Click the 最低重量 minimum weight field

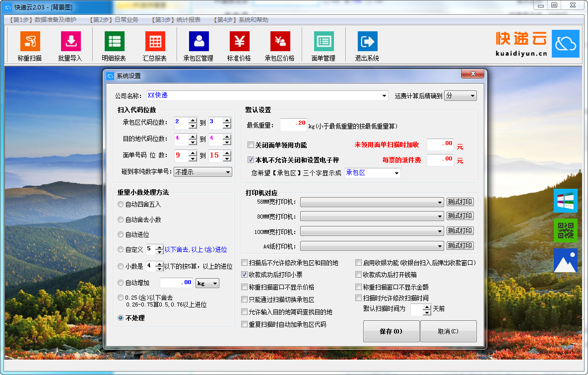click(293, 125)
